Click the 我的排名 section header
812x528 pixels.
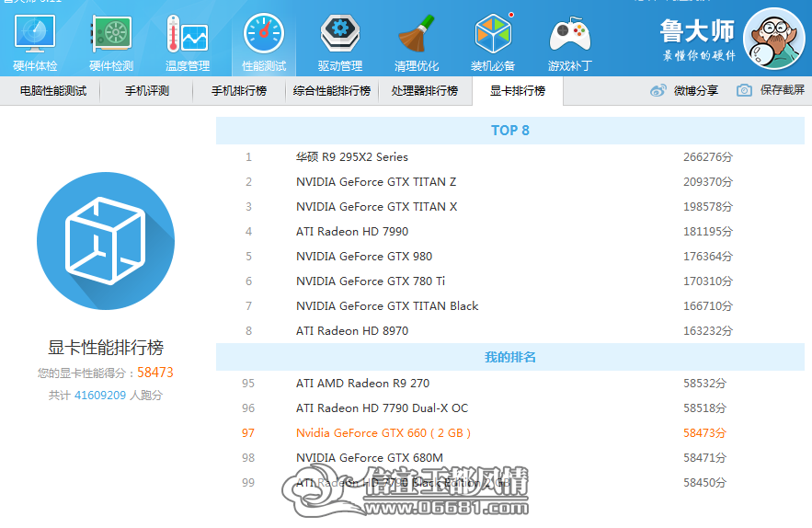point(510,357)
